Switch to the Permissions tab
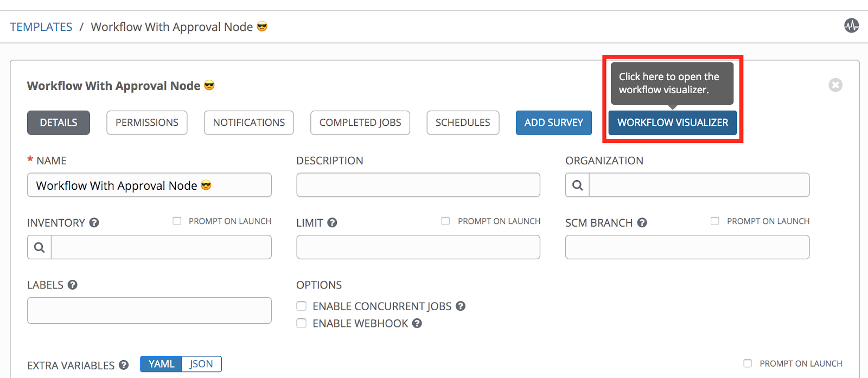Image resolution: width=868 pixels, height=378 pixels. coord(146,123)
